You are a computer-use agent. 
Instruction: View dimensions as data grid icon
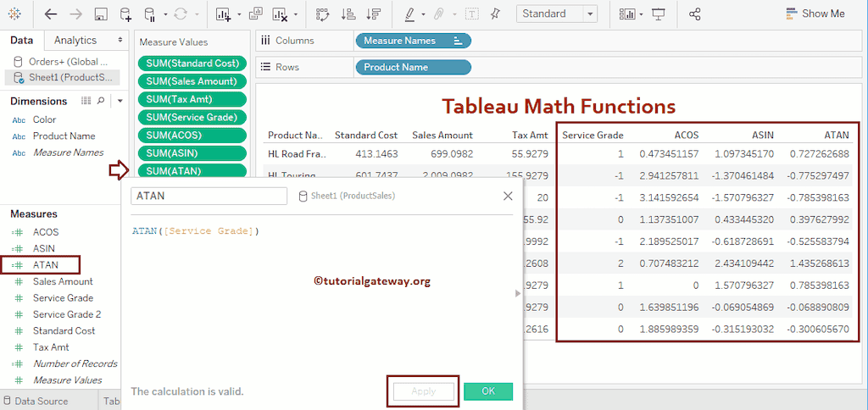(86, 101)
